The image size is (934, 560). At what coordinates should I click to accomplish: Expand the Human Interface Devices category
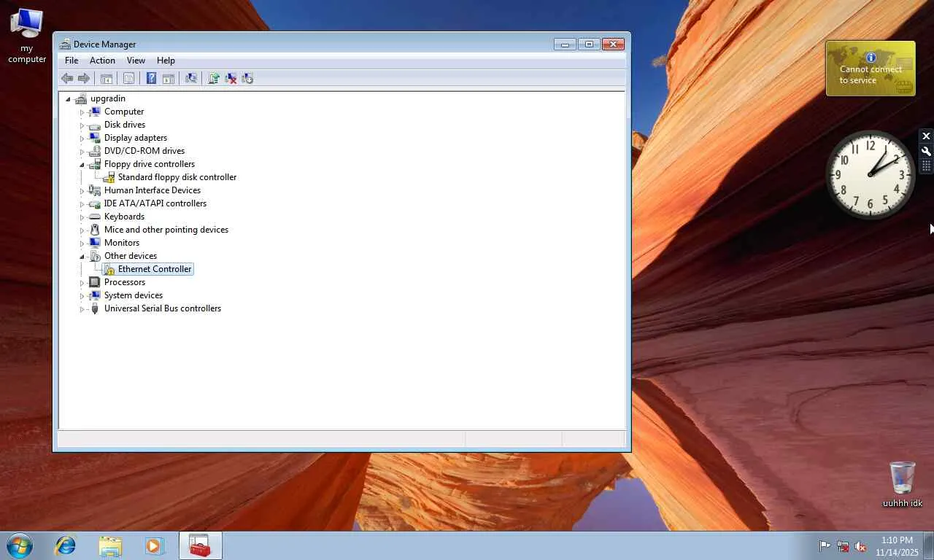click(x=82, y=191)
